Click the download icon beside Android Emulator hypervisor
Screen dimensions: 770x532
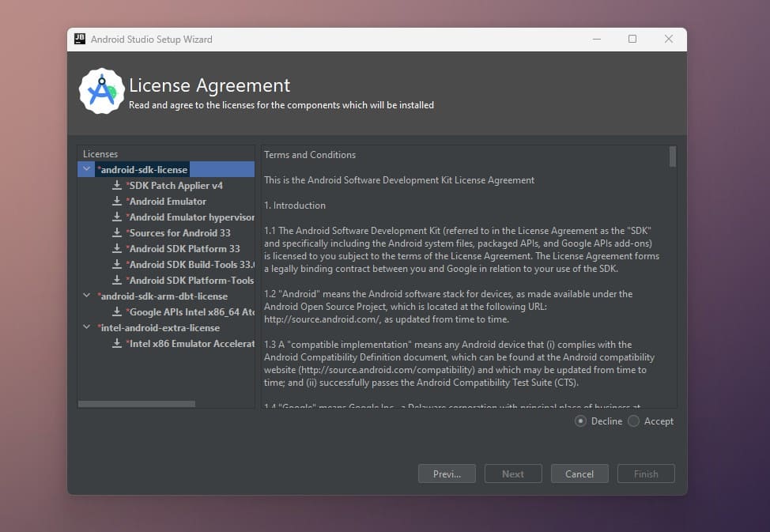pos(117,217)
